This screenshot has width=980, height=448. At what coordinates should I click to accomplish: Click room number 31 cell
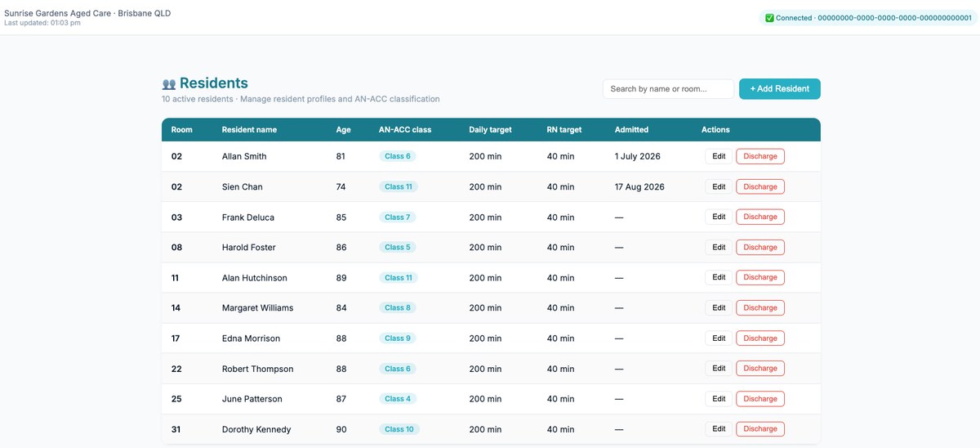176,429
